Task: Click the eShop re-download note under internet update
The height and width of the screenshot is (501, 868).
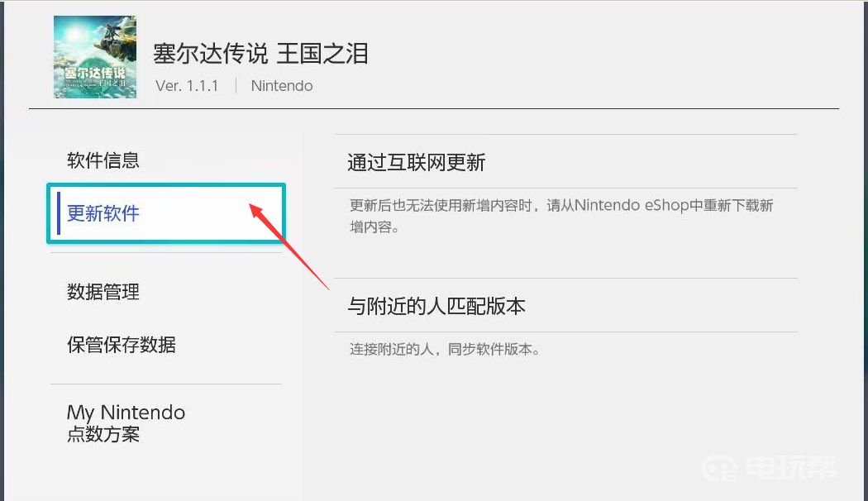Action: (561, 216)
